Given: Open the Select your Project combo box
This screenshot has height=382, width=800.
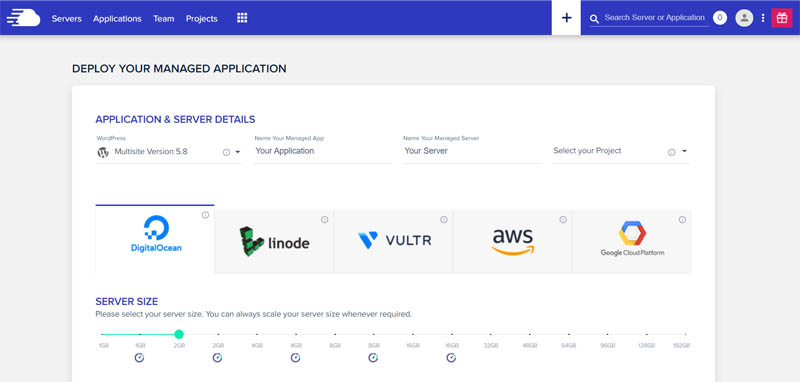Looking at the screenshot, I should click(621, 151).
